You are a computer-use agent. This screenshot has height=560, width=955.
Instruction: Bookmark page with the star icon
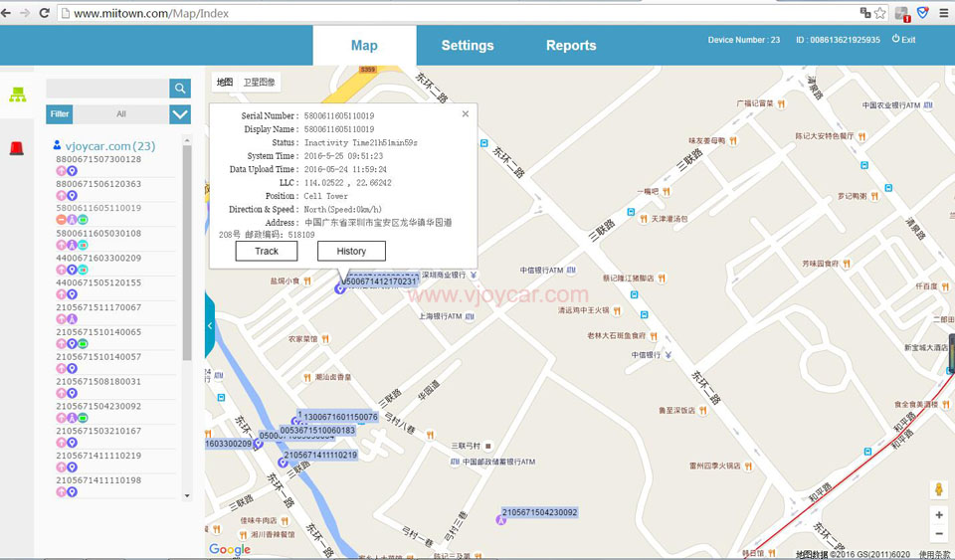pyautogui.click(x=880, y=13)
